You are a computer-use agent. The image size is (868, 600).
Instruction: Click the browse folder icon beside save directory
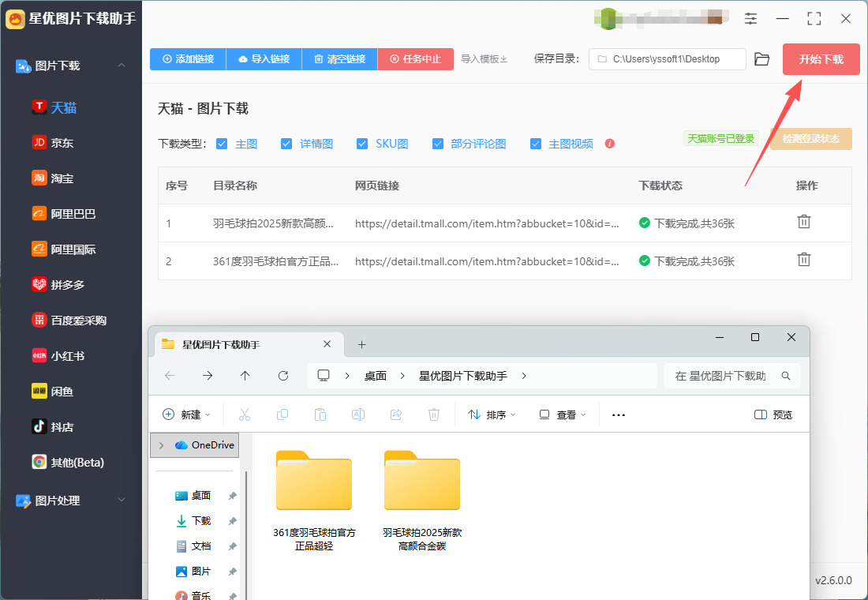[x=761, y=59]
